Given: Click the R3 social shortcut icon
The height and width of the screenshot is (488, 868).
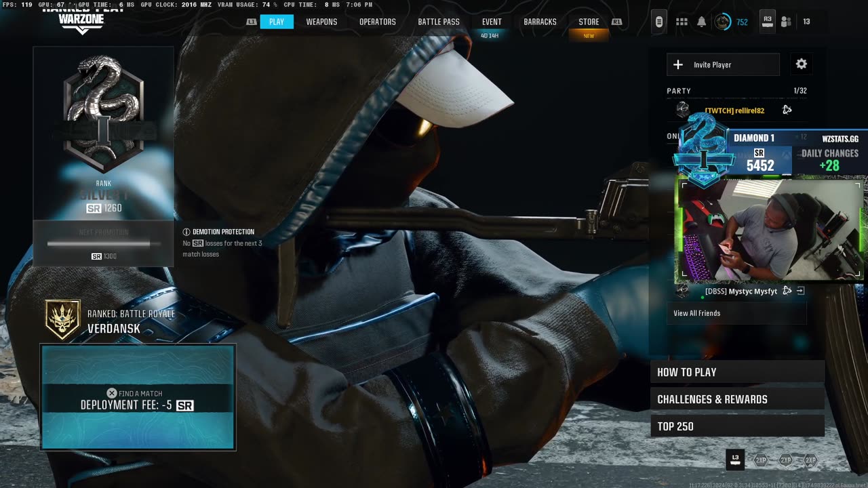Looking at the screenshot, I should click(768, 21).
